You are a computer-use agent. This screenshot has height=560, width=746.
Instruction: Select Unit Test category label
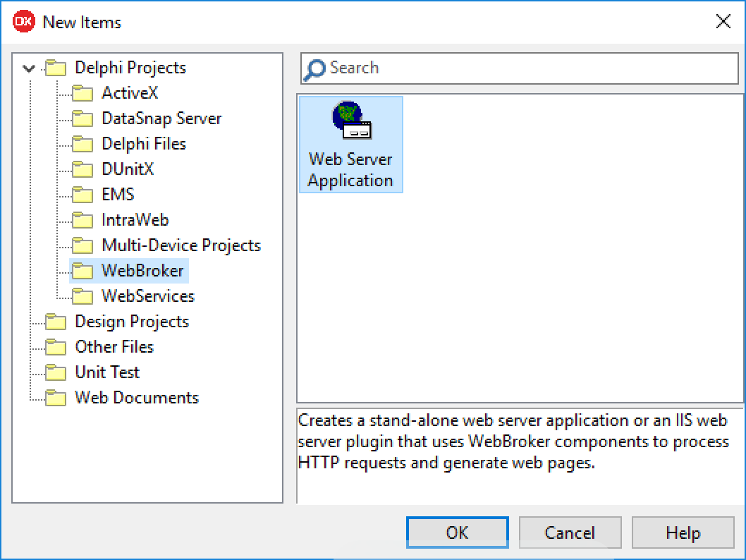pyautogui.click(x=107, y=372)
